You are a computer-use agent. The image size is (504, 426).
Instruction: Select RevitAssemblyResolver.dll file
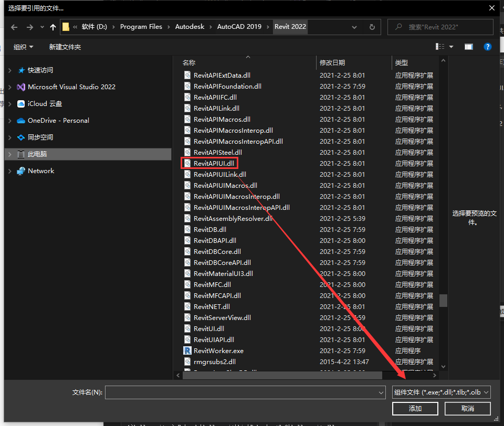pyautogui.click(x=233, y=218)
